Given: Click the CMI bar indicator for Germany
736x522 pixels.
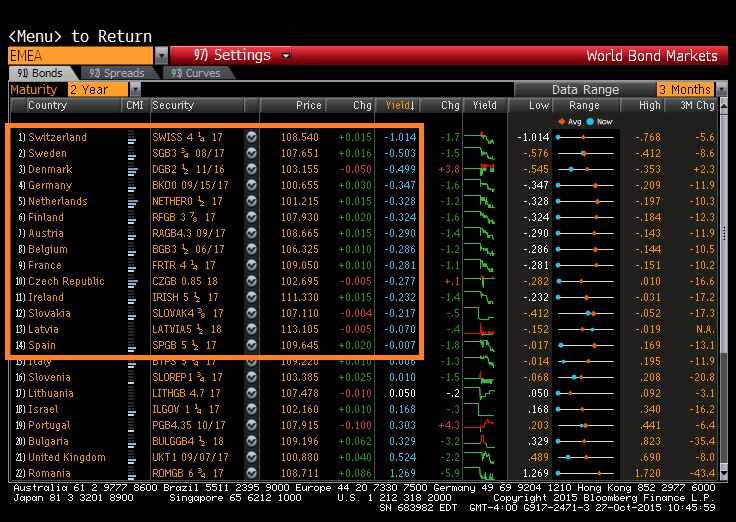Looking at the screenshot, I should tap(132, 185).
